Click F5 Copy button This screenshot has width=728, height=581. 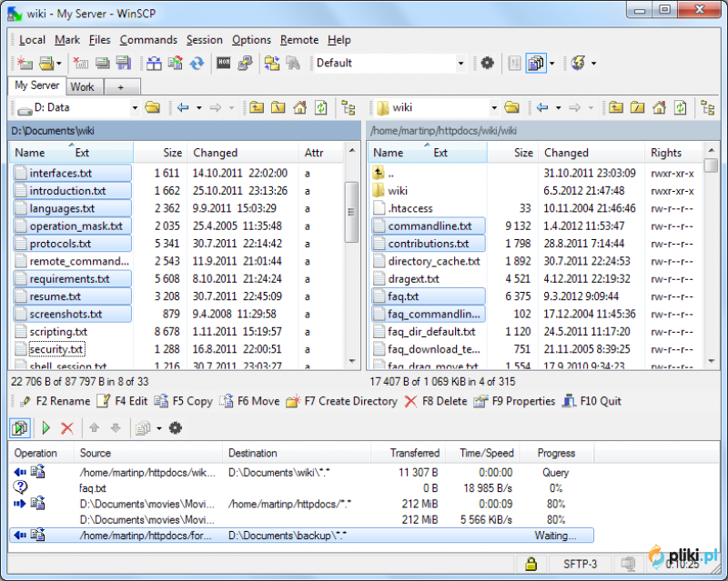[183, 401]
